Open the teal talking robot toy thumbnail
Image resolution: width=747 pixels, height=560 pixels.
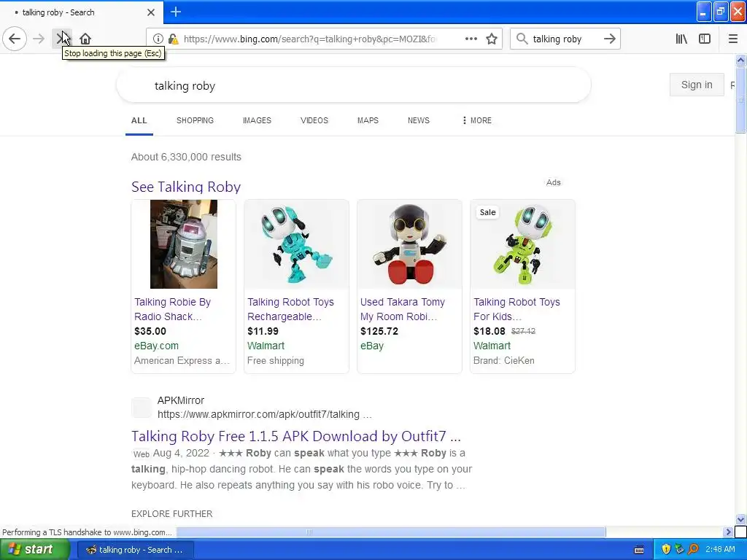296,244
